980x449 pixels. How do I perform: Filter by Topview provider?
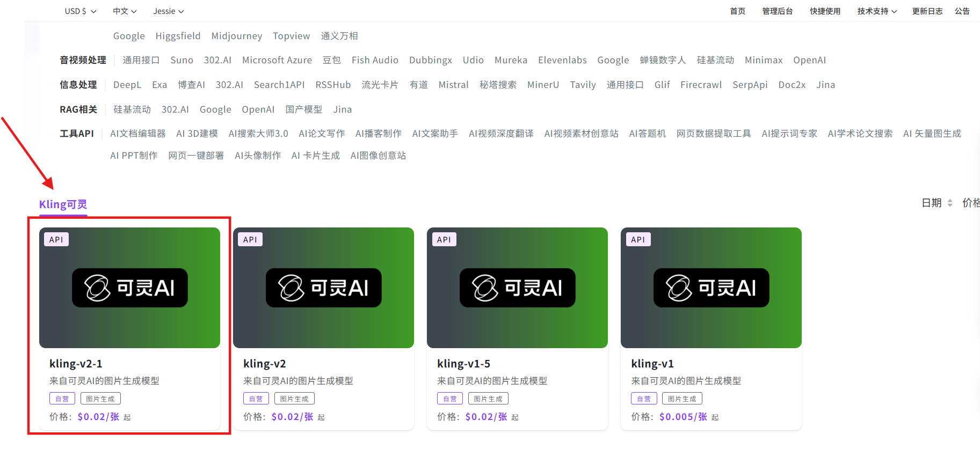pyautogui.click(x=292, y=36)
